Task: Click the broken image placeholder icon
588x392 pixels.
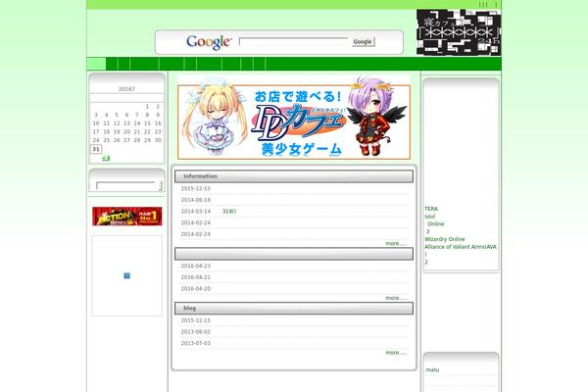Action: coord(126,275)
